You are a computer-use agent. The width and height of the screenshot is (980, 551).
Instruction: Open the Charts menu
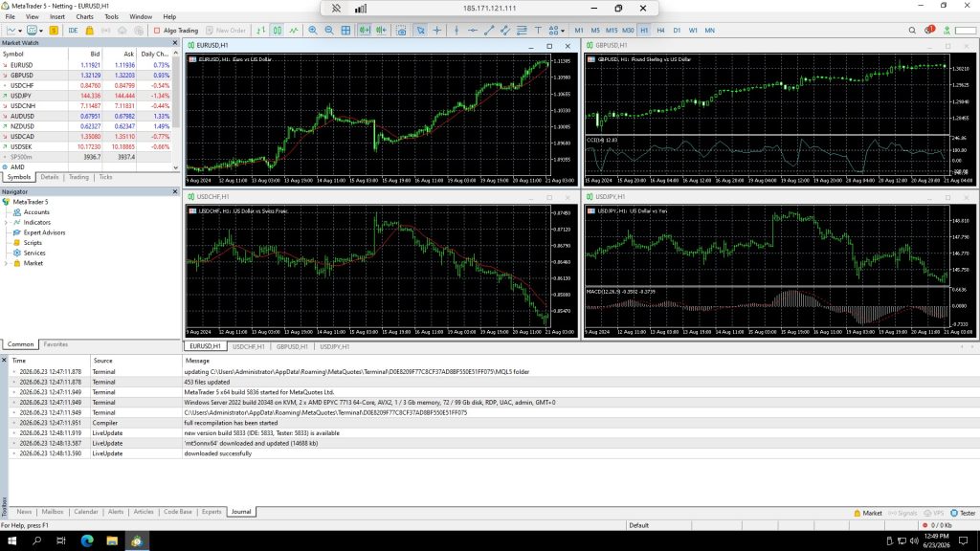click(84, 17)
